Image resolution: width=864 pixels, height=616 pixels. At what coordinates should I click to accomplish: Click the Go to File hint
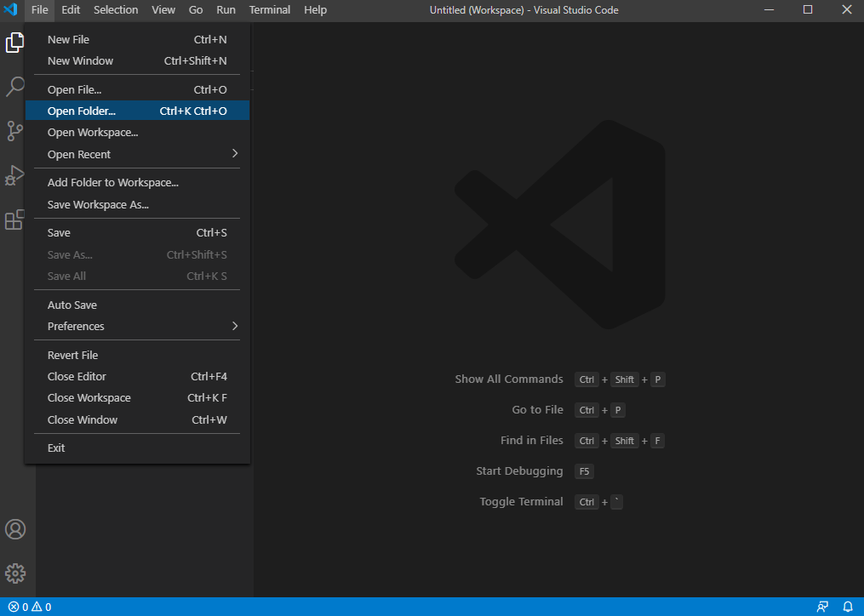tap(537, 409)
